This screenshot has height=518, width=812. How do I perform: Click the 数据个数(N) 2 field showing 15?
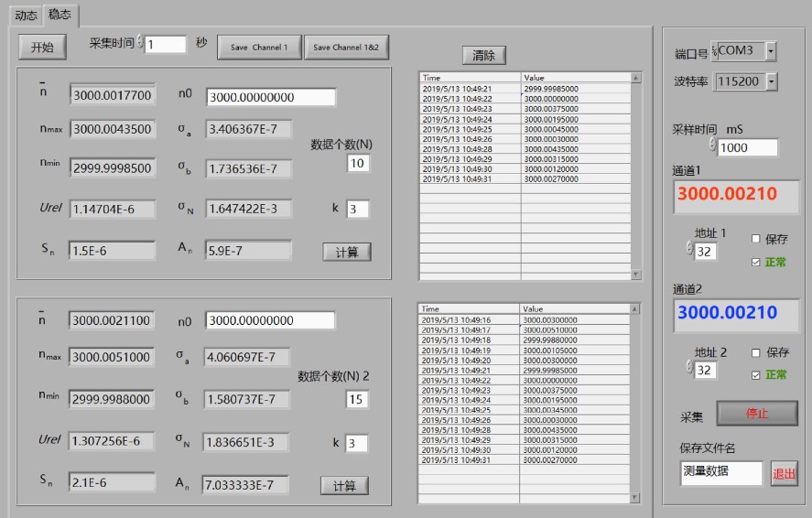357,399
